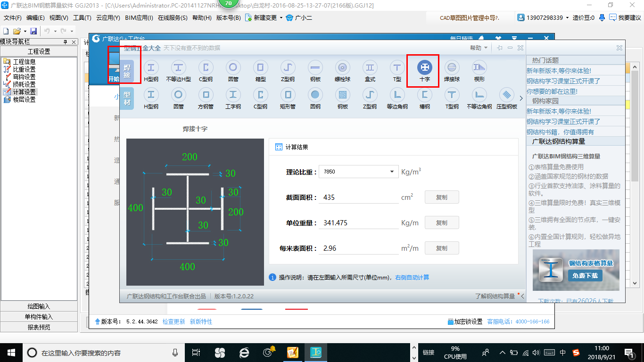This screenshot has height=362, width=644.
Task: Show more 型材 types with right chevron
Action: pyautogui.click(x=521, y=98)
